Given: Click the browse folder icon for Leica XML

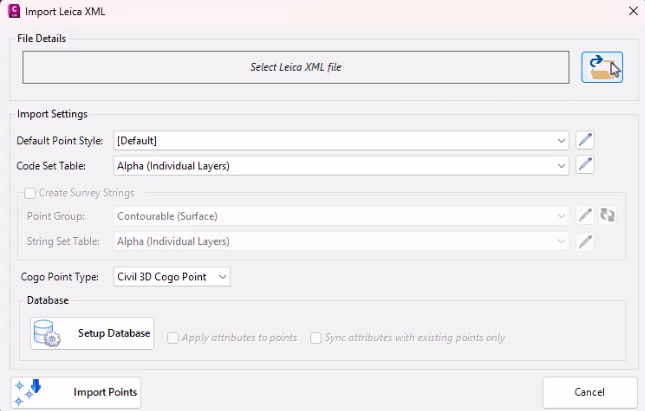Looking at the screenshot, I should click(602, 67).
